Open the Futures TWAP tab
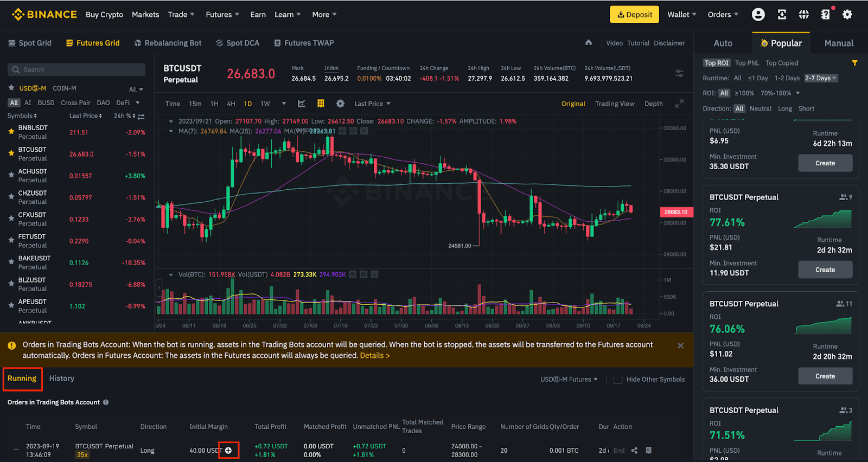This screenshot has height=462, width=868. pos(304,43)
